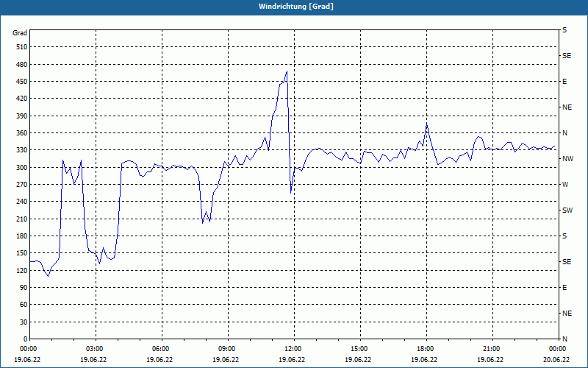
Task: Click the 21:00 time label
Action: (x=492, y=349)
